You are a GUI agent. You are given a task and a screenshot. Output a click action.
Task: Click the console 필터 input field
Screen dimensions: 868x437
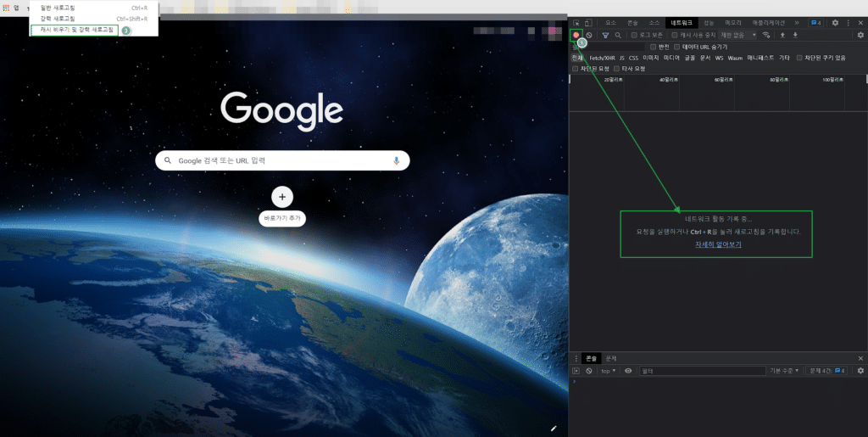702,371
